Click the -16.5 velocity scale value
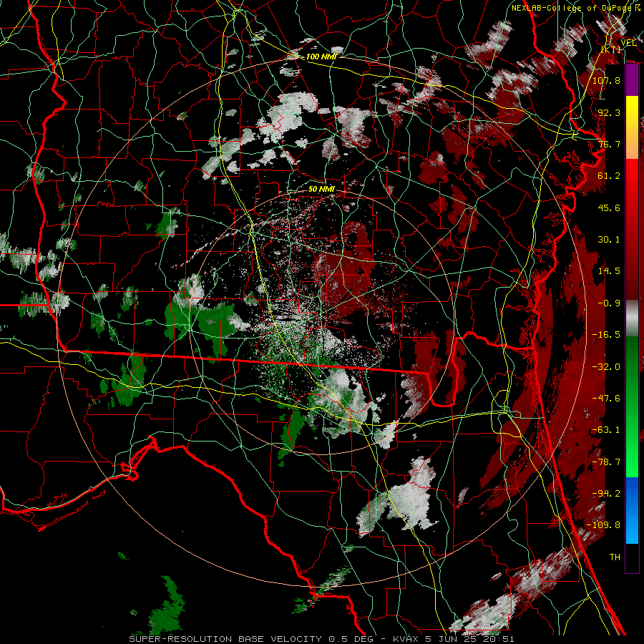644x644 pixels. (x=606, y=335)
